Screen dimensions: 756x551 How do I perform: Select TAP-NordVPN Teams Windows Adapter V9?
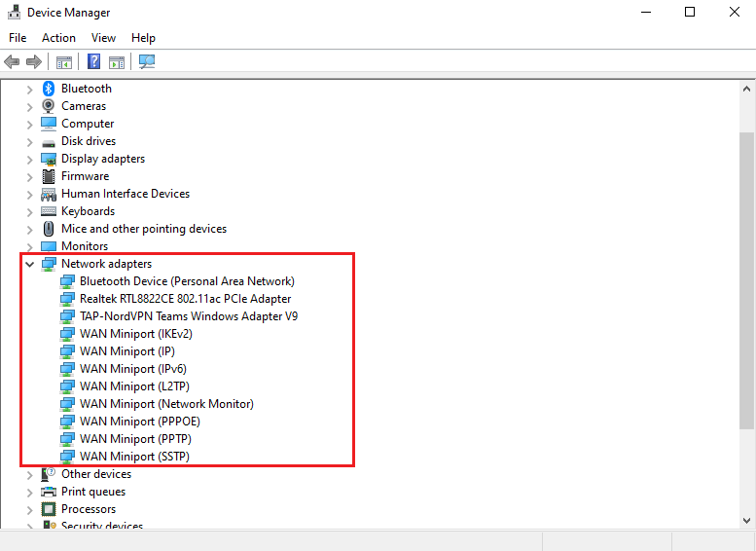click(189, 316)
